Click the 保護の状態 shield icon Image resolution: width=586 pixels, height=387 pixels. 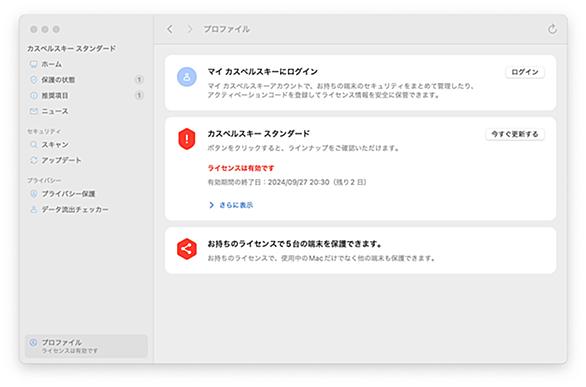tap(34, 80)
